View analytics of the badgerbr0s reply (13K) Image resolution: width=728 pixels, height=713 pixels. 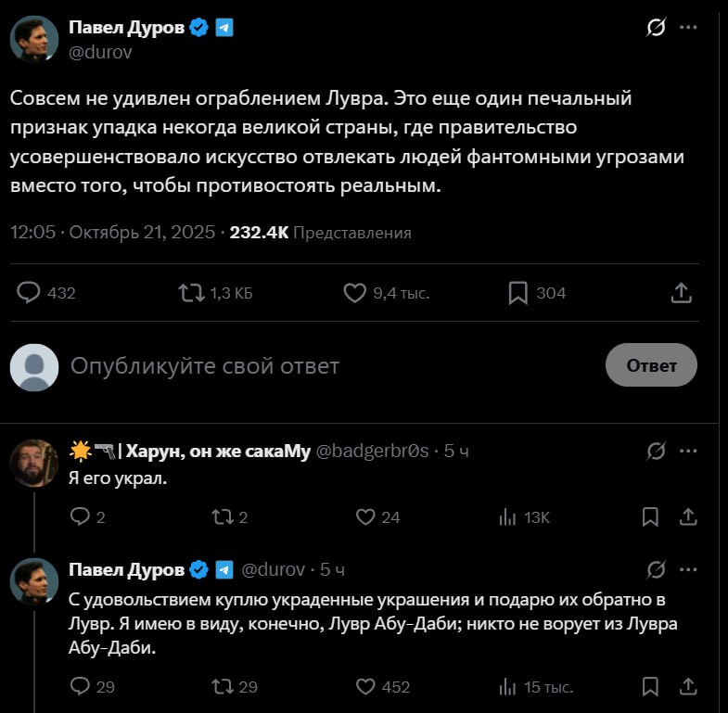[x=507, y=517]
